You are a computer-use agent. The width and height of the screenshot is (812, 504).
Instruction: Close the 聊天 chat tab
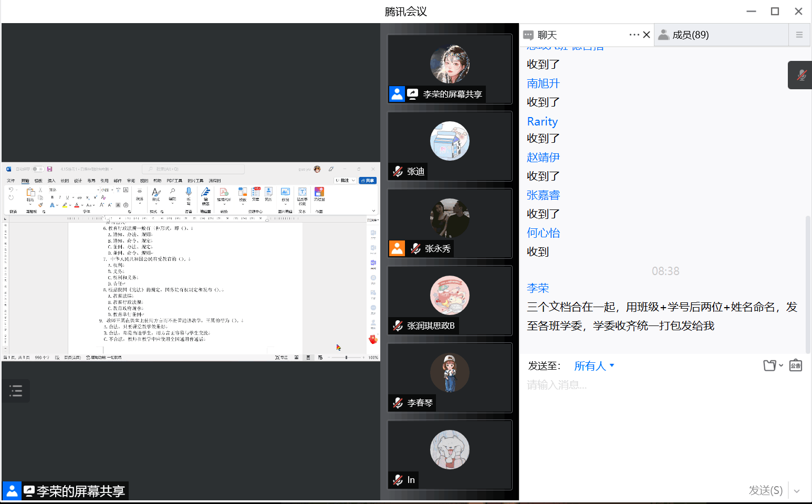click(x=647, y=35)
